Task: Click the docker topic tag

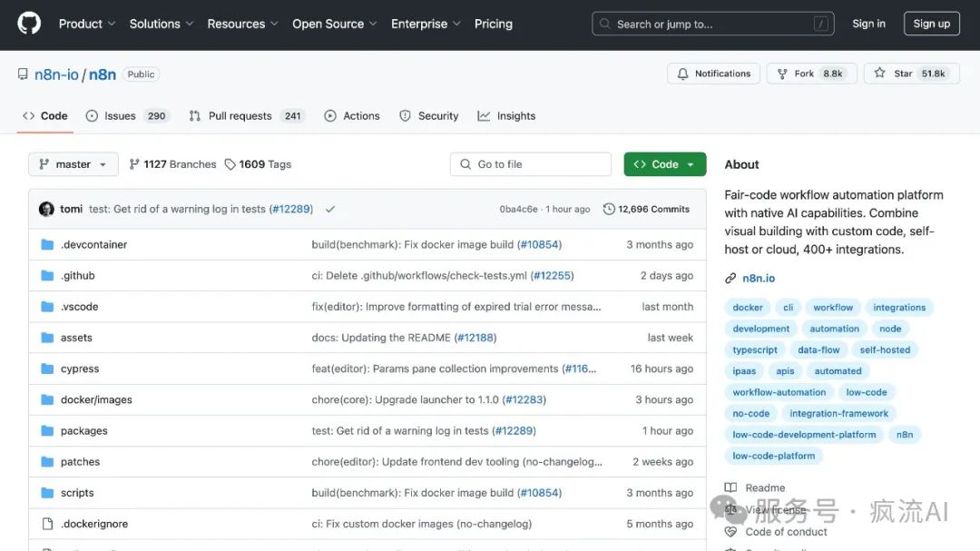Action: point(748,308)
